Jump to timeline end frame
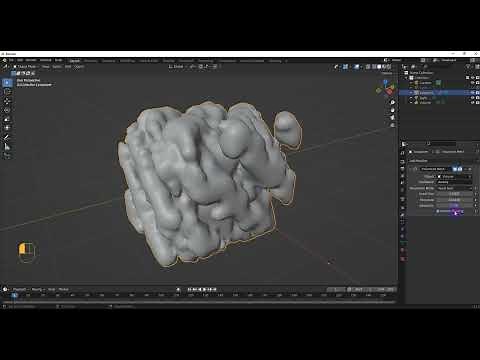This screenshot has width=480, height=360. [215, 289]
